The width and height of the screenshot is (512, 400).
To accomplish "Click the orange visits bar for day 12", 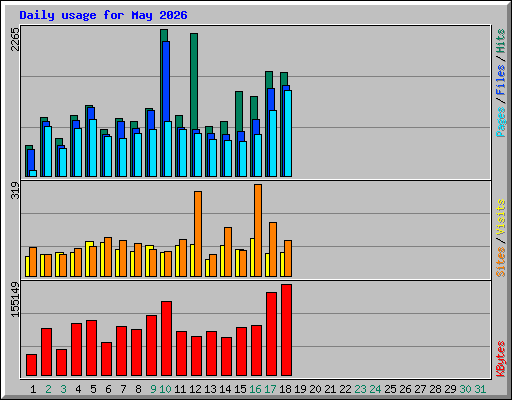I will pos(198,234).
